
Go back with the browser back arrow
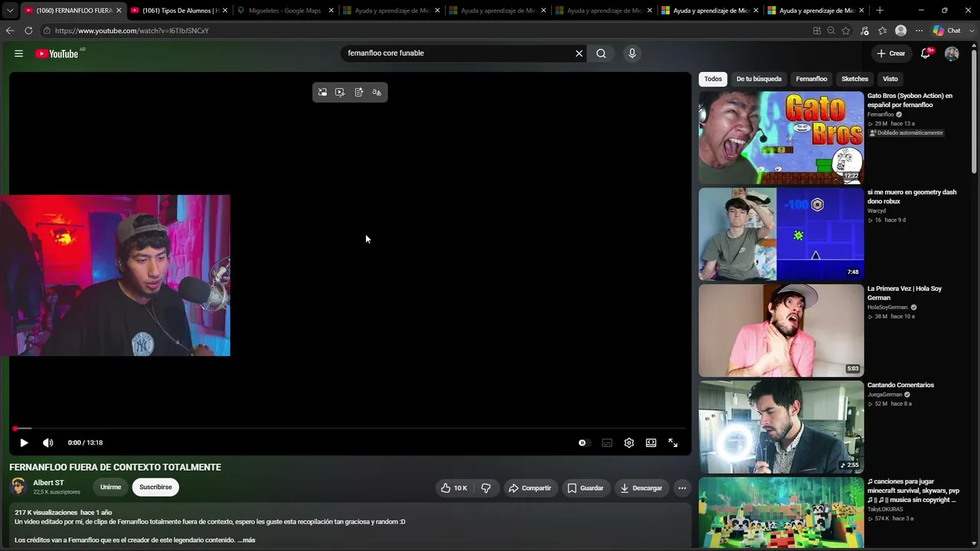[x=10, y=31]
